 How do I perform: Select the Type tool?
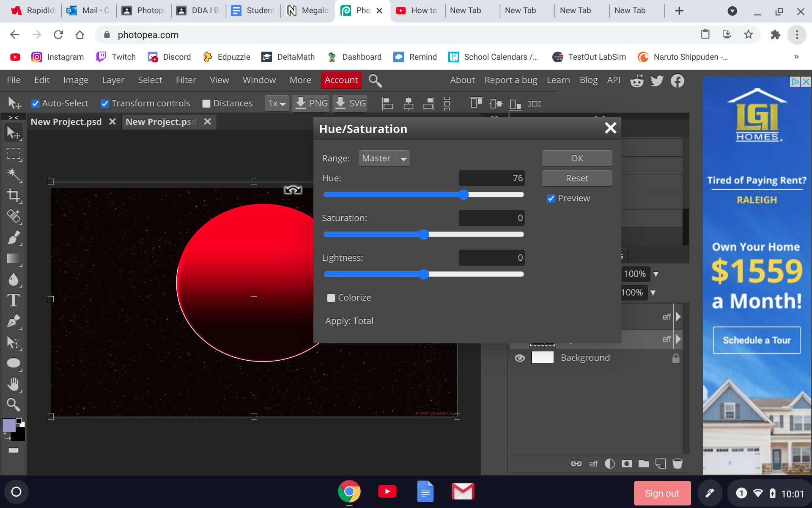pyautogui.click(x=14, y=300)
